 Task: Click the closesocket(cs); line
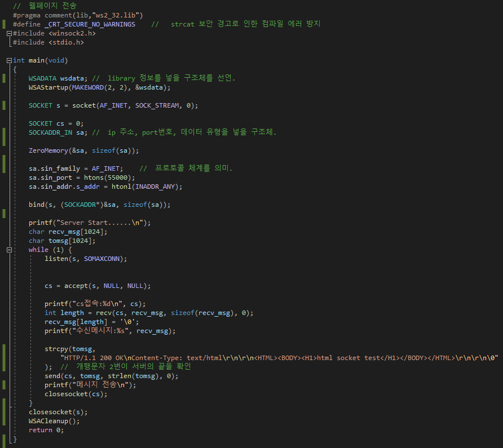pos(76,394)
